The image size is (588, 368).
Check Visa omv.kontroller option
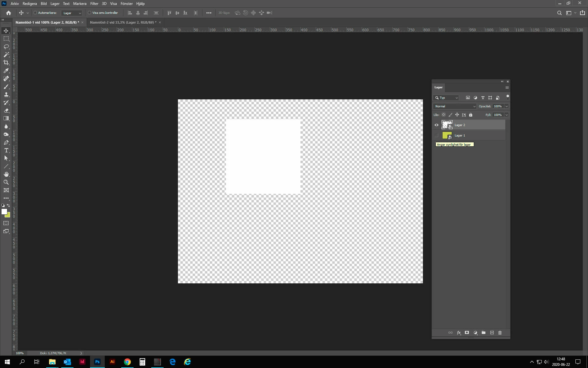[89, 13]
